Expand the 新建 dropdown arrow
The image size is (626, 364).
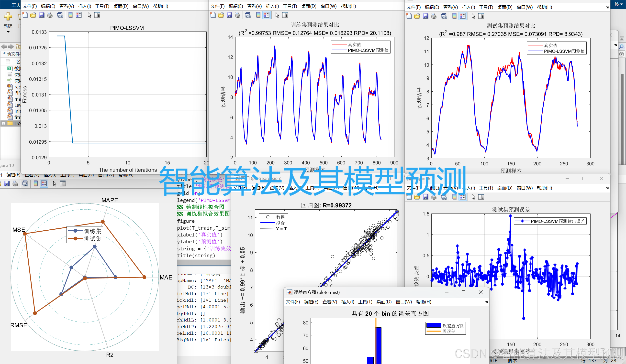point(8,32)
